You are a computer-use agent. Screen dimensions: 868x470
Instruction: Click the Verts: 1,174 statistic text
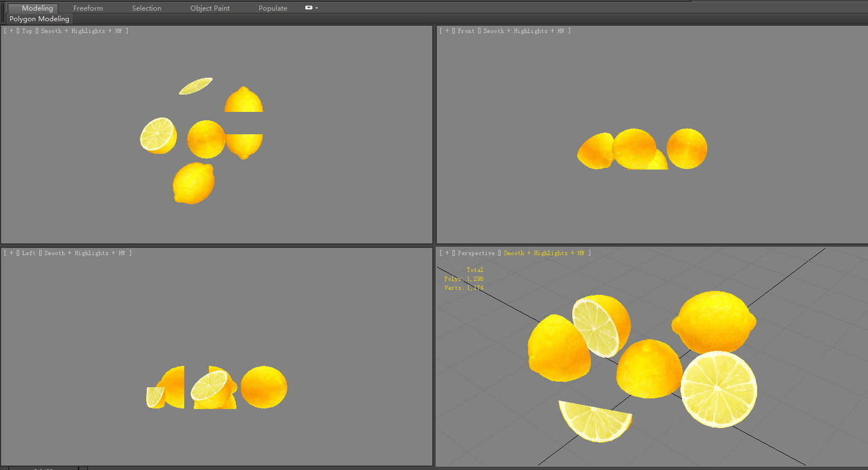464,288
